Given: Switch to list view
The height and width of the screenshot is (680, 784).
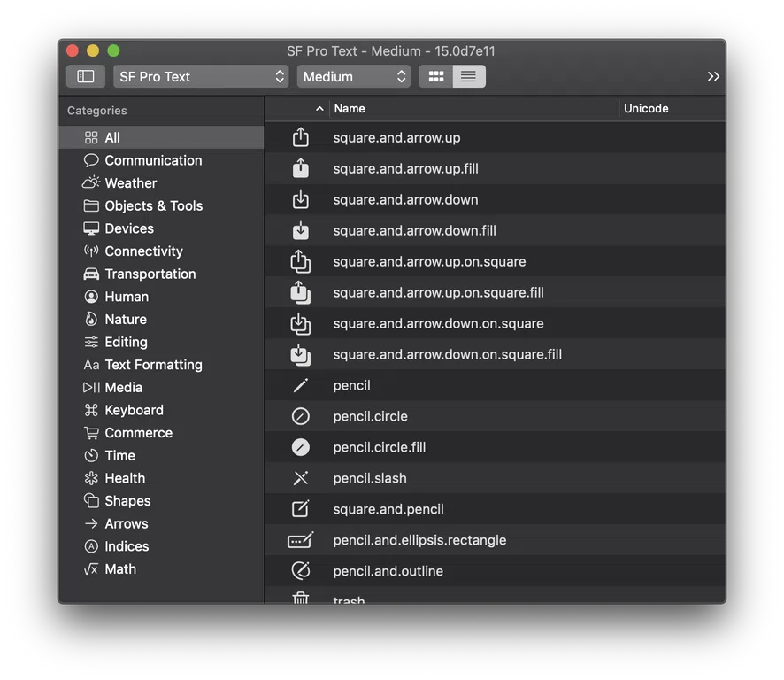Looking at the screenshot, I should [468, 76].
